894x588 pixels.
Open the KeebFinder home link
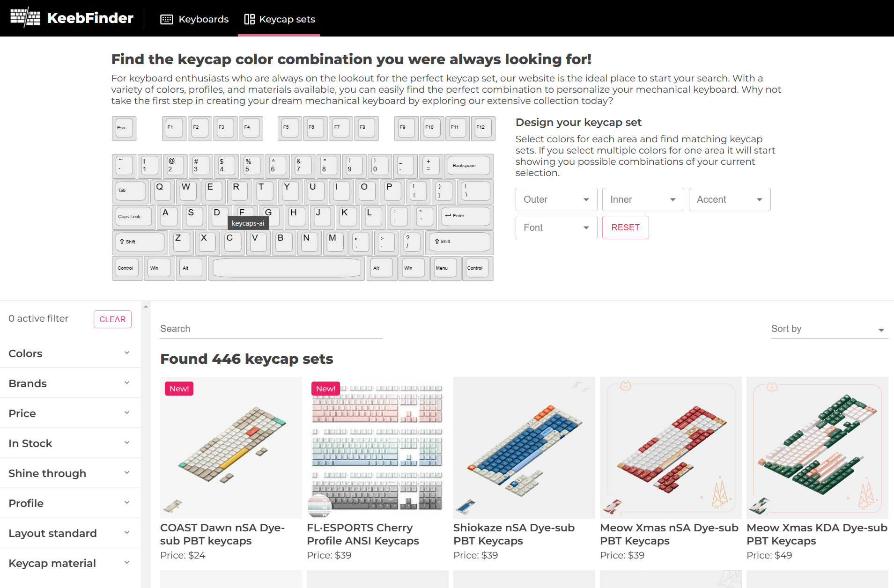coord(72,18)
